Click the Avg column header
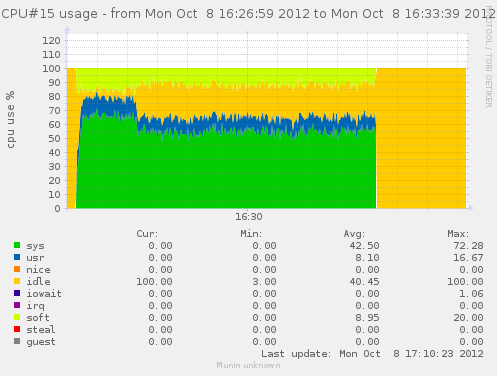This screenshot has width=497, height=376. pyautogui.click(x=354, y=234)
